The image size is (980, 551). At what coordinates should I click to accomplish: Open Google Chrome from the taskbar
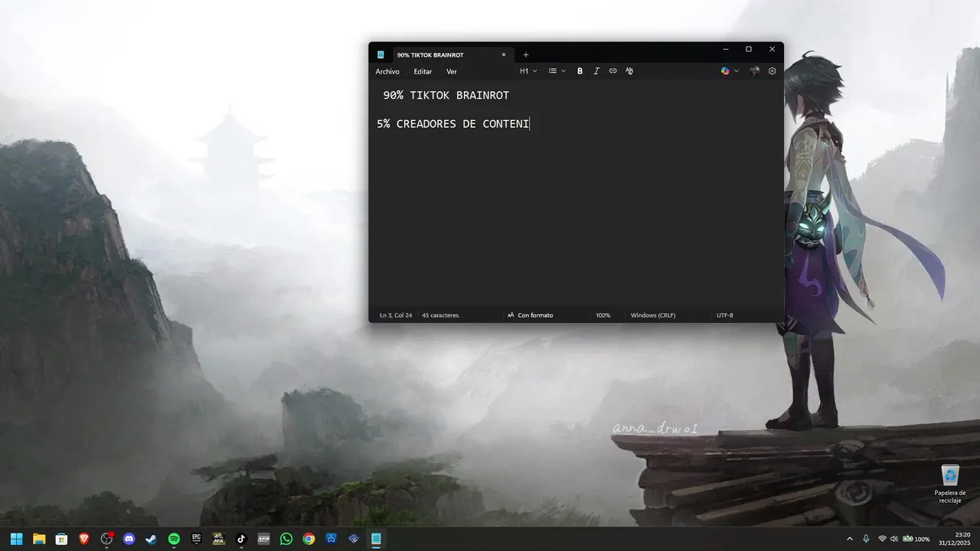[x=309, y=539]
